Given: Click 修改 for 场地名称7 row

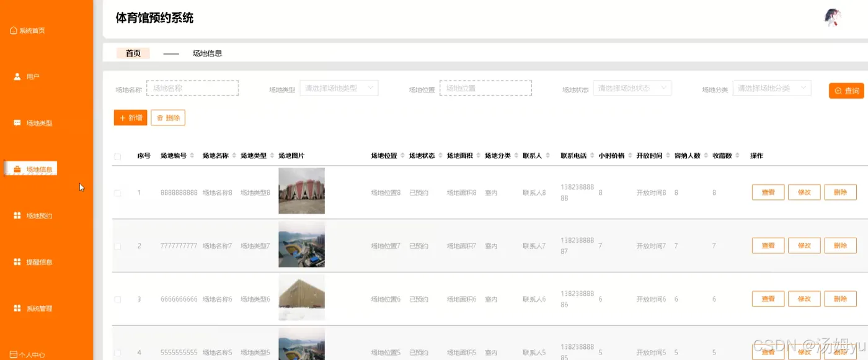Looking at the screenshot, I should coord(804,246).
